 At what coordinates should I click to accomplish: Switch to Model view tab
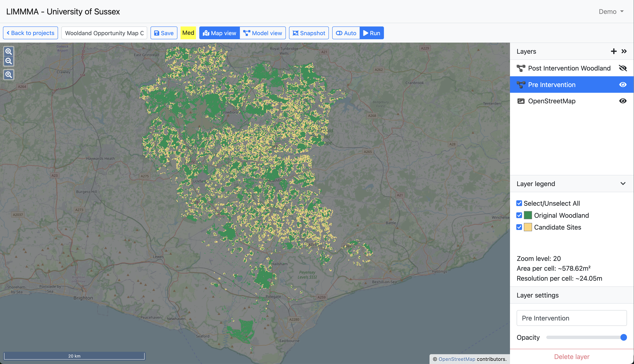[262, 33]
